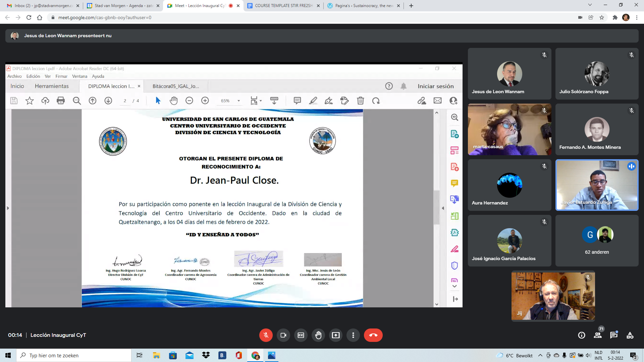Open more options three-dot menu
The width and height of the screenshot is (644, 362).
(x=353, y=335)
